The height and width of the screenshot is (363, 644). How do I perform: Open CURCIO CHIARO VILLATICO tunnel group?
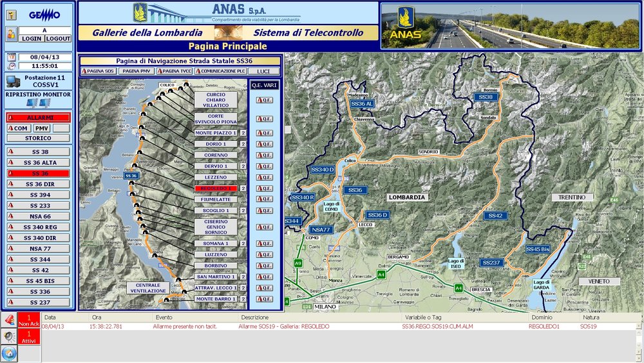click(x=216, y=100)
